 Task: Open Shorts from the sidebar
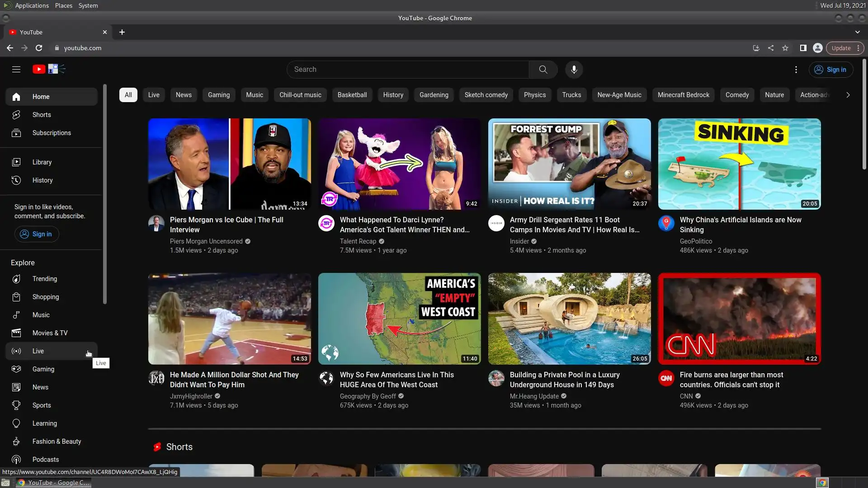pos(42,115)
